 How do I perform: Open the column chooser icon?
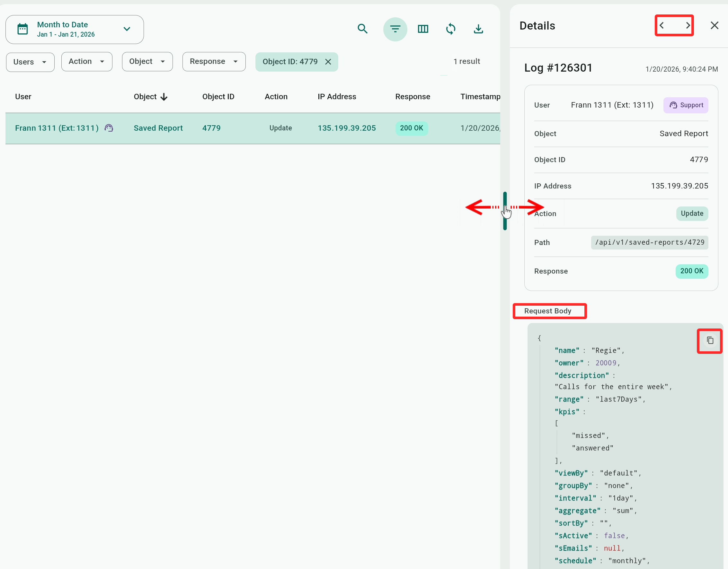(x=423, y=29)
